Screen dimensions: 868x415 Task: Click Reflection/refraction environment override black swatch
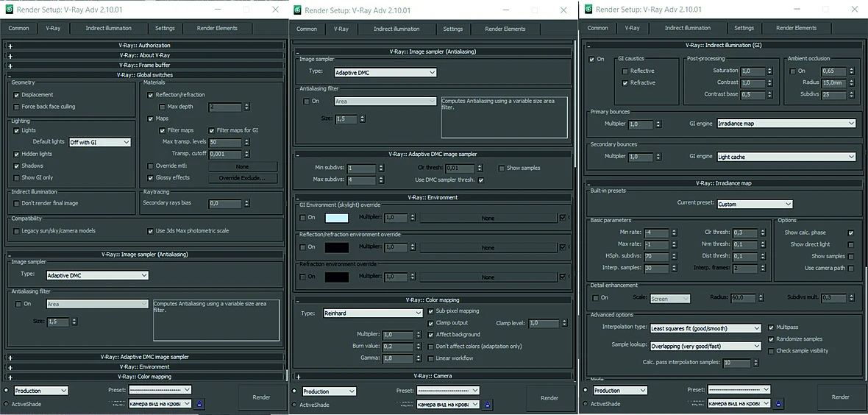pyautogui.click(x=337, y=247)
